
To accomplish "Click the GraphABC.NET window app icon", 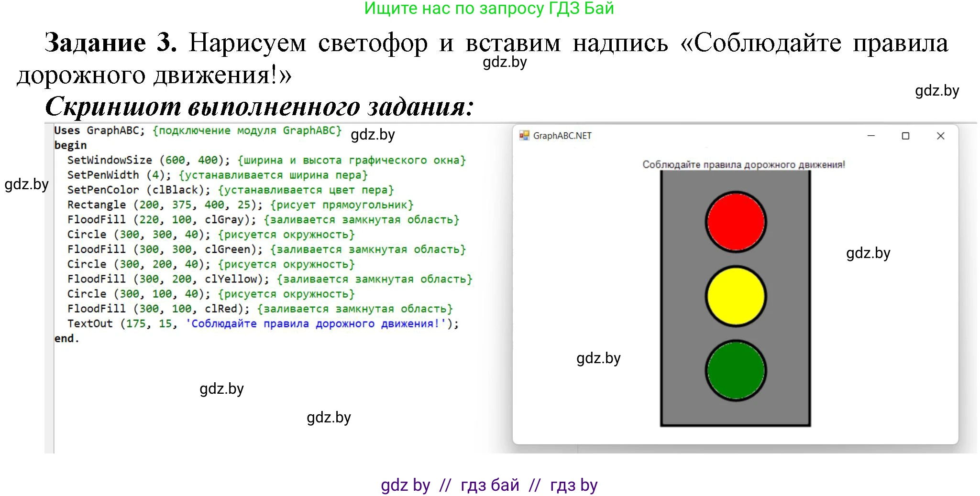I will [524, 136].
